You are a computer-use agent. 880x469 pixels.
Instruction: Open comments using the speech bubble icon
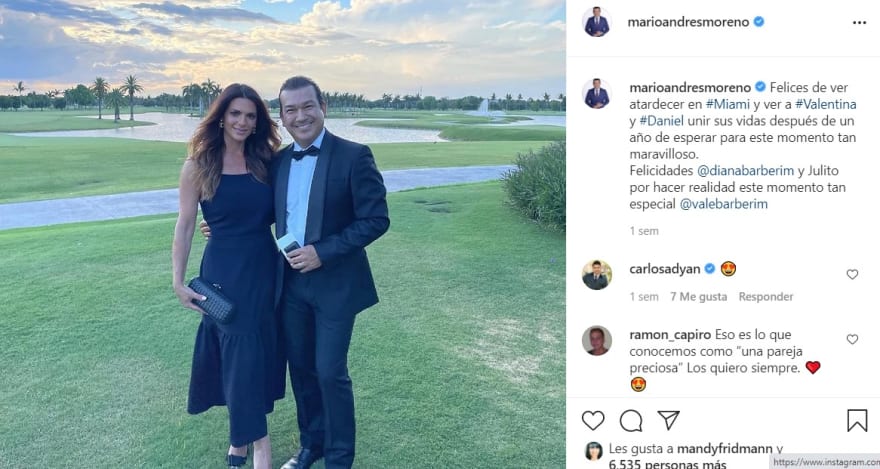631,420
